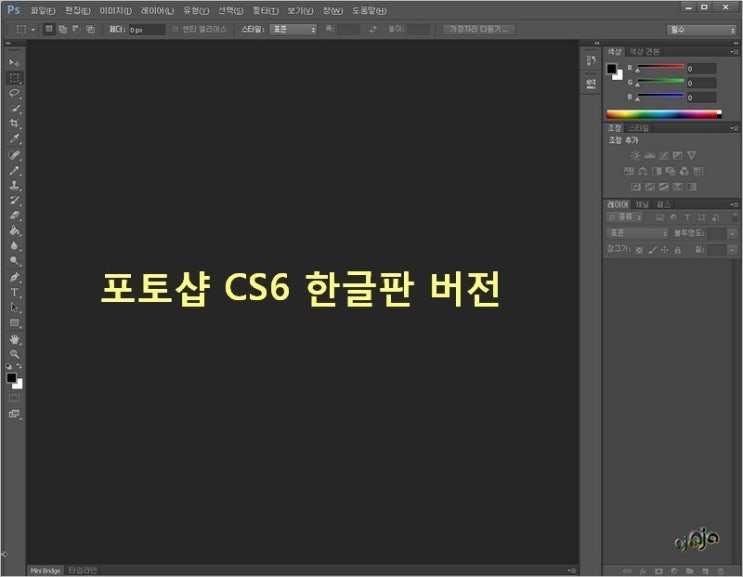Toggle lock position in Layers panel
Screen dimensions: 743x577
coord(665,250)
